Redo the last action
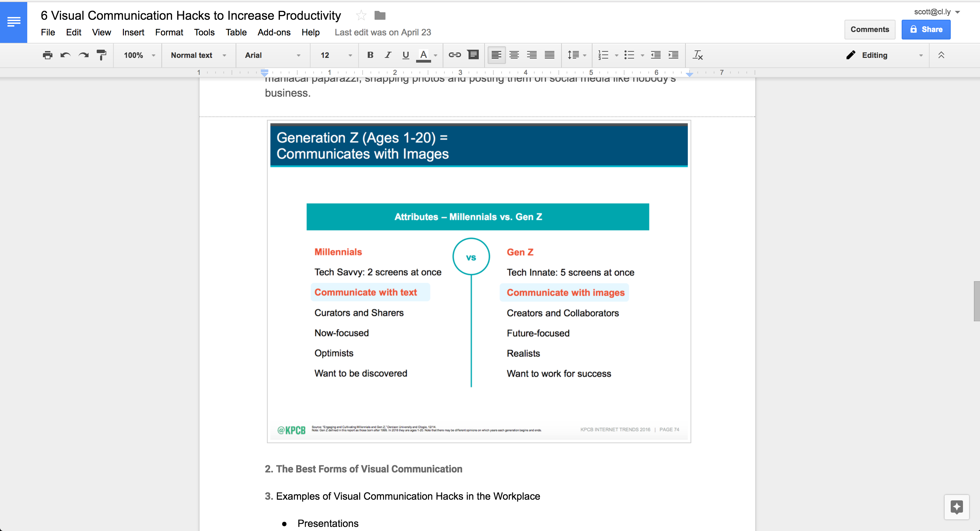 83,55
